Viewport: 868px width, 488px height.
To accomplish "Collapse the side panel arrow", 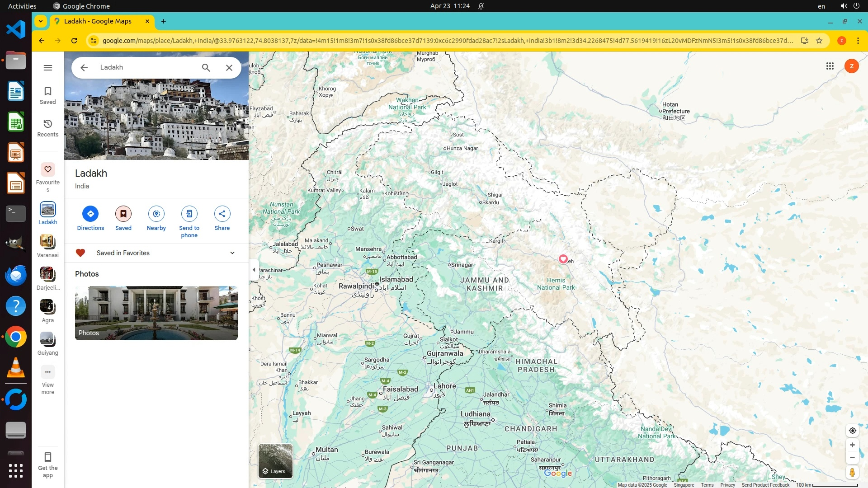I will coord(254,270).
